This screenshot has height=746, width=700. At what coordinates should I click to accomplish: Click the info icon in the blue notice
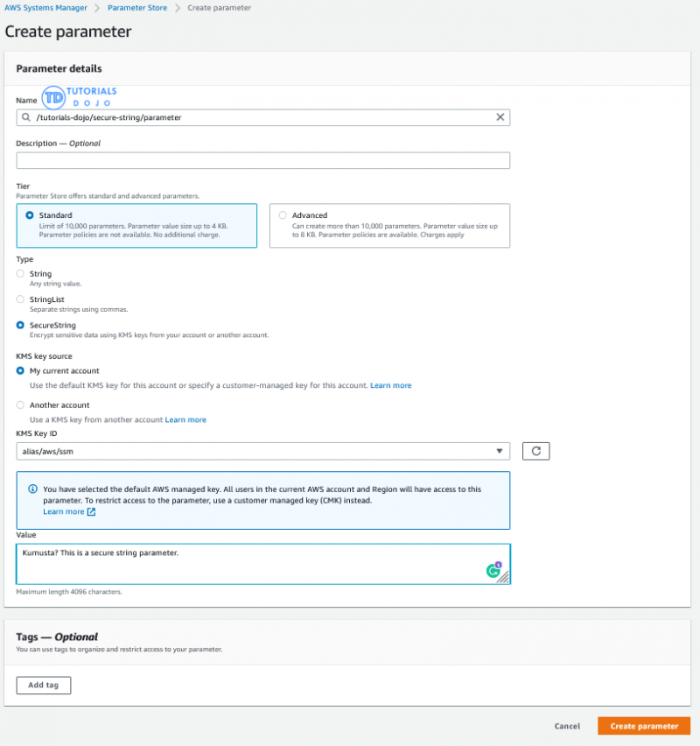(x=32, y=489)
